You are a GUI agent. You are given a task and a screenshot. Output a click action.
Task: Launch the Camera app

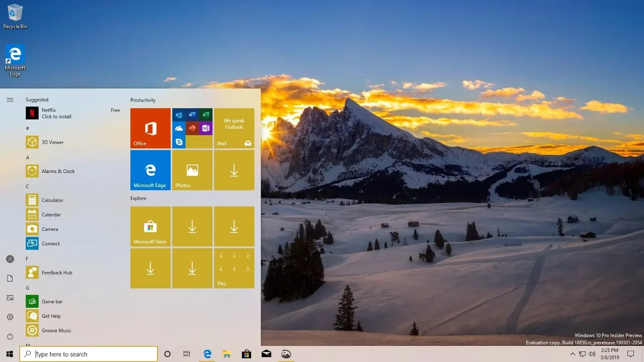tap(73, 229)
